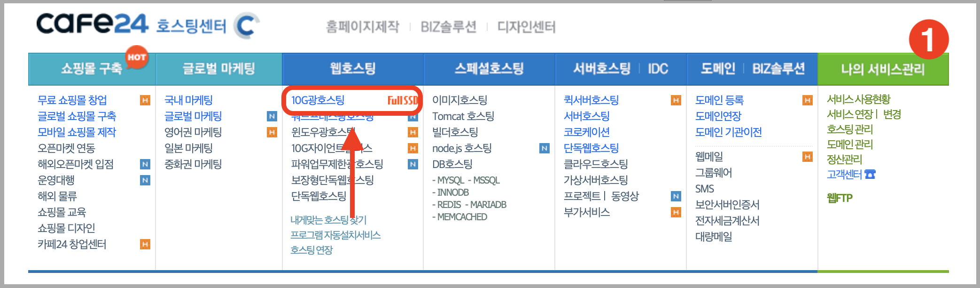Open 보안서버인증서 link
The image size is (980, 288).
coord(727,205)
